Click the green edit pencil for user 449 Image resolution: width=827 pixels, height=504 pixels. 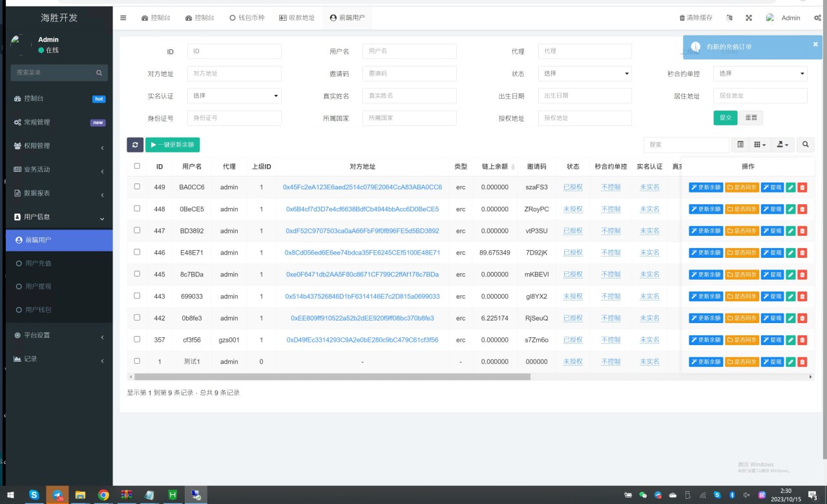790,187
